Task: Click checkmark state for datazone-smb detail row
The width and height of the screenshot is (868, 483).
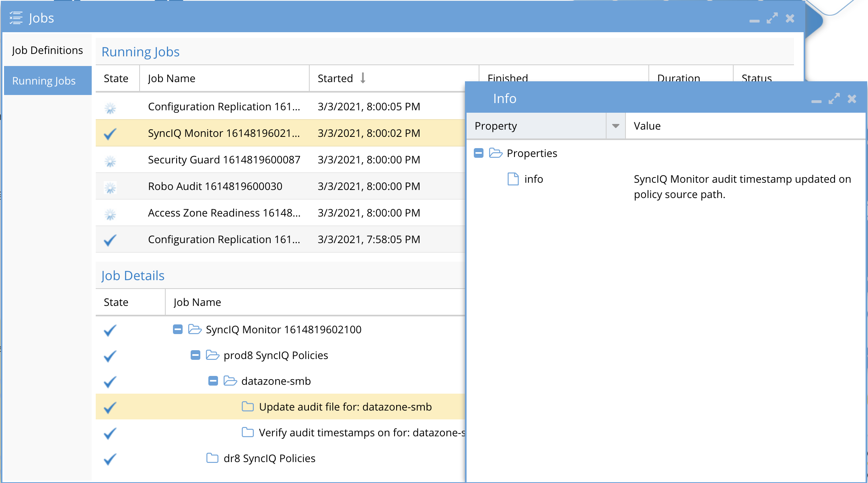Action: coord(110,382)
